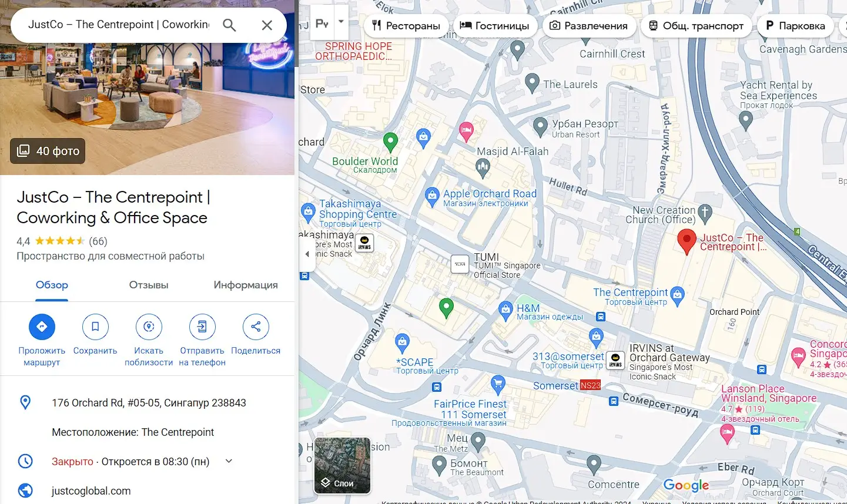The image size is (847, 504).
Task: Click the search box with JustCo text
Action: point(119,25)
